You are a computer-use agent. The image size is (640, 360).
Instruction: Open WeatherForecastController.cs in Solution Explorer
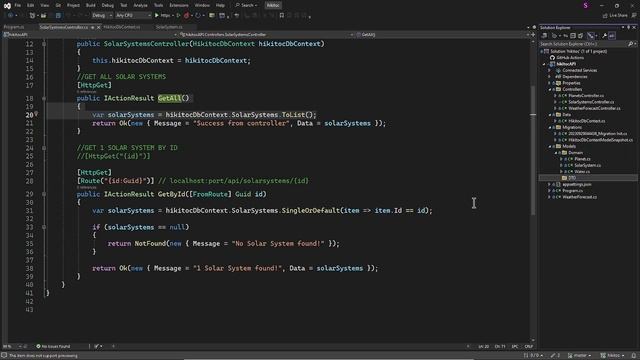coord(594,108)
